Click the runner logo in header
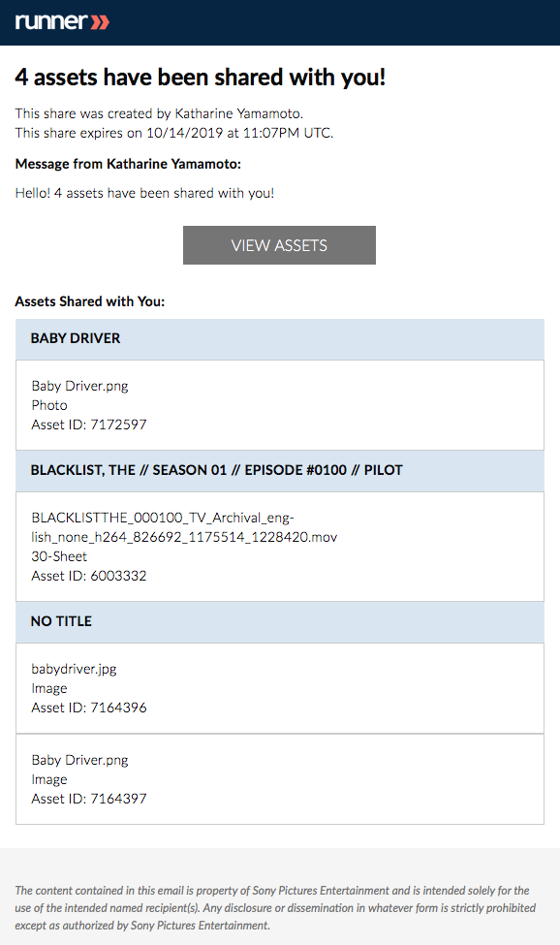The width and height of the screenshot is (560, 945). (62, 21)
